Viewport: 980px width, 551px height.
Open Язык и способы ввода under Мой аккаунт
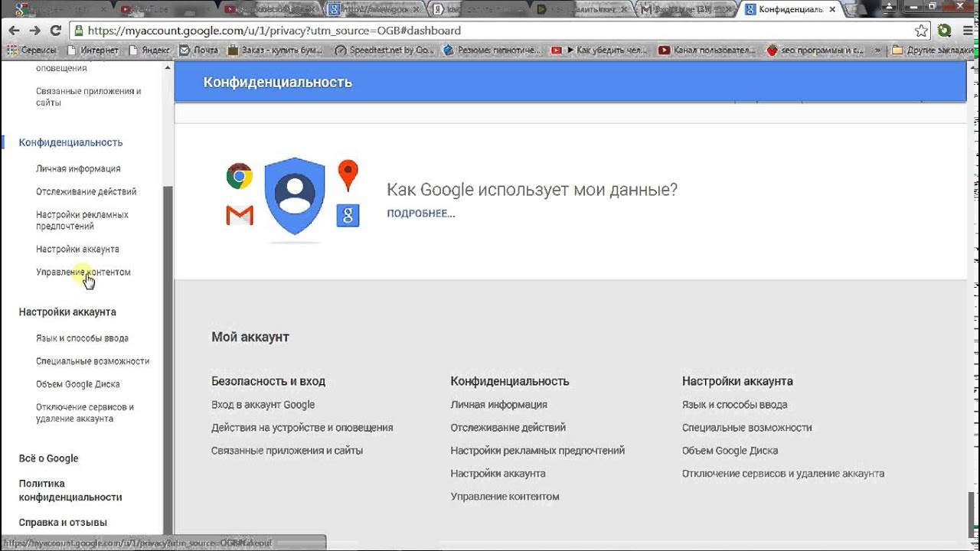point(734,404)
